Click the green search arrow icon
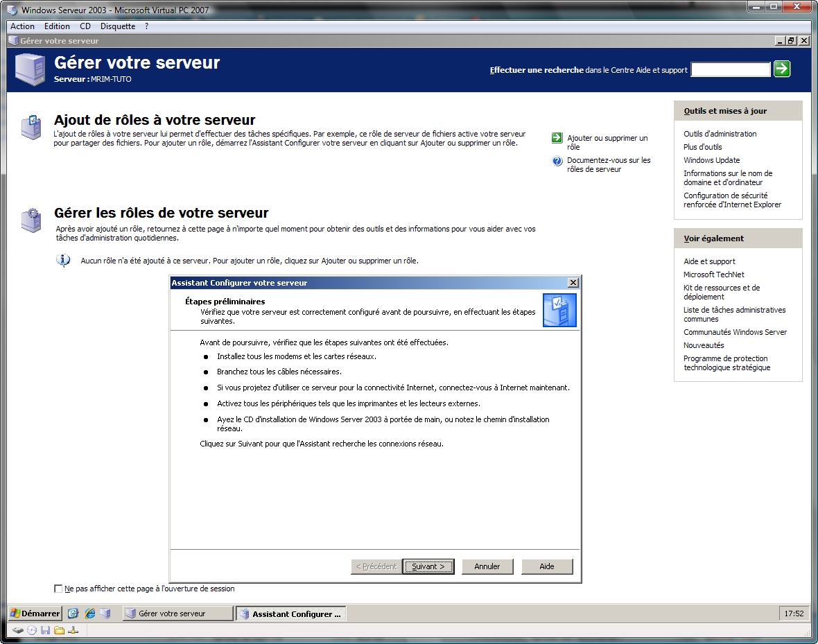This screenshot has height=644, width=818. click(781, 69)
